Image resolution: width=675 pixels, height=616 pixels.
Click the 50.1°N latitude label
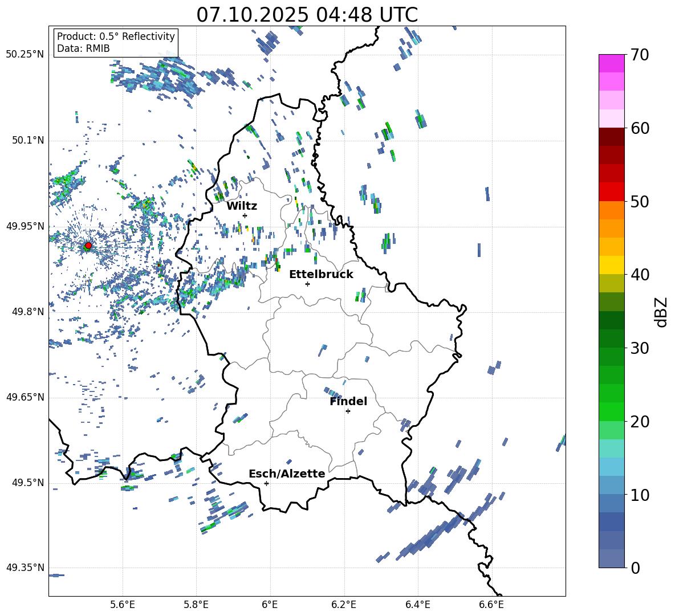pos(27,140)
